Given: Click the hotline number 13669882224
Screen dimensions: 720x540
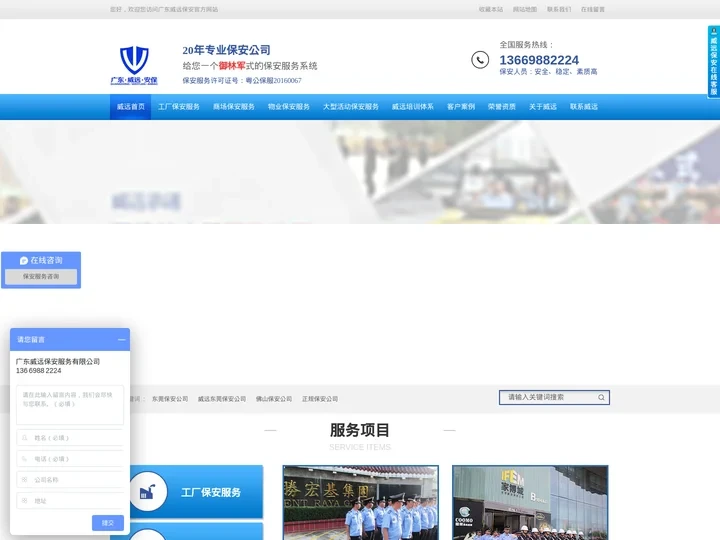Looking at the screenshot, I should (x=539, y=60).
